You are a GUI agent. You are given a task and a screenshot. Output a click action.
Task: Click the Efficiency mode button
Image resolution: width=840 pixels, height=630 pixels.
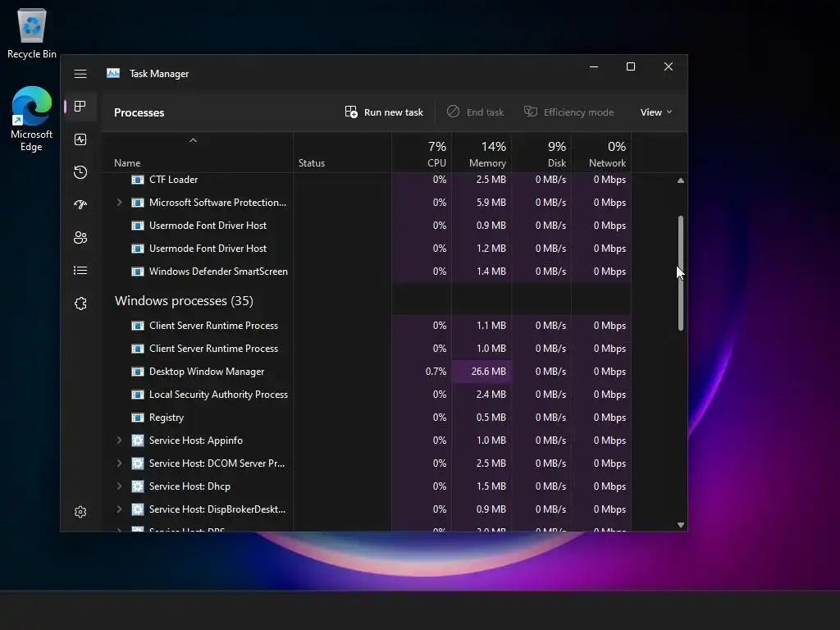click(568, 112)
